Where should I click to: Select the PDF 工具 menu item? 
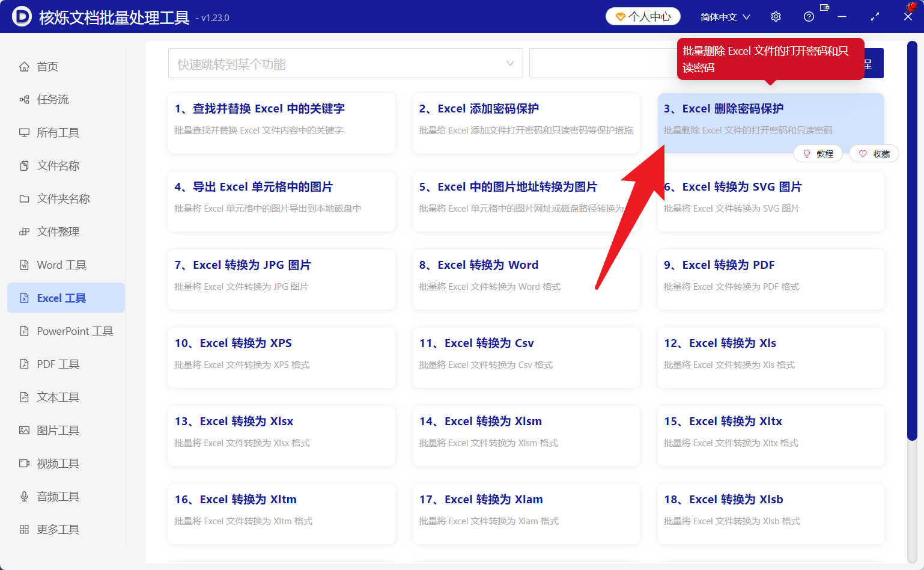tap(66, 364)
